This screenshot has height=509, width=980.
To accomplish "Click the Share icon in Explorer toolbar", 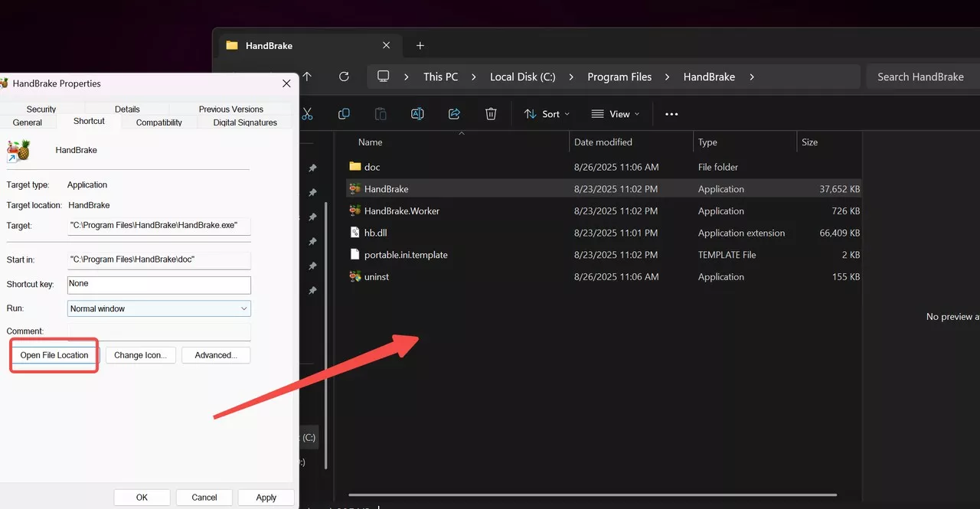I will tap(454, 113).
